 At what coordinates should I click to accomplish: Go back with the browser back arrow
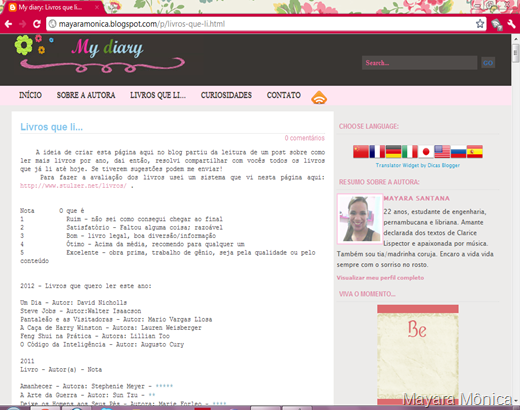[x=8, y=24]
